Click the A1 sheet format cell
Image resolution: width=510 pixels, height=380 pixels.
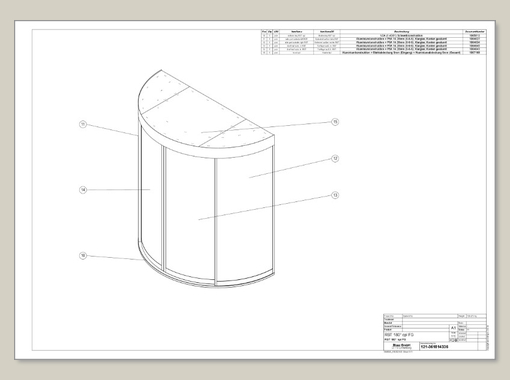click(x=453, y=328)
